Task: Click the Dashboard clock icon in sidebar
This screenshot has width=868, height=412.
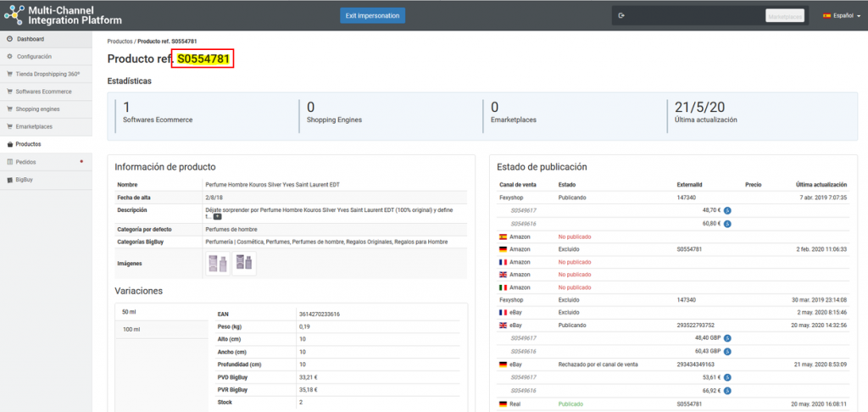Action: pyautogui.click(x=9, y=39)
